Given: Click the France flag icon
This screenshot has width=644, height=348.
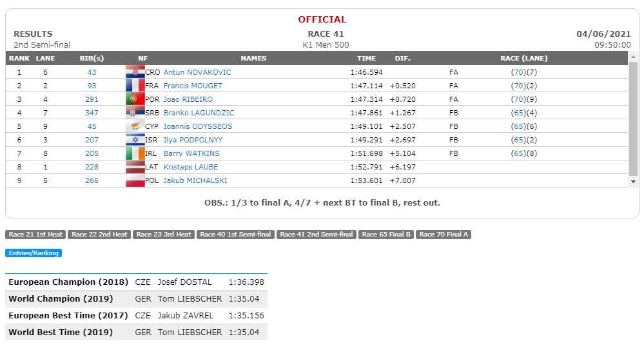Looking at the screenshot, I should (135, 85).
